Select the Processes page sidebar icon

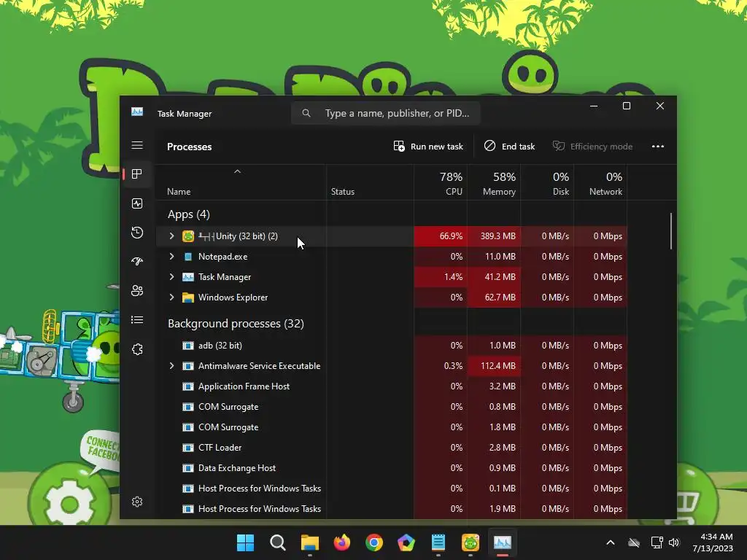click(x=137, y=174)
